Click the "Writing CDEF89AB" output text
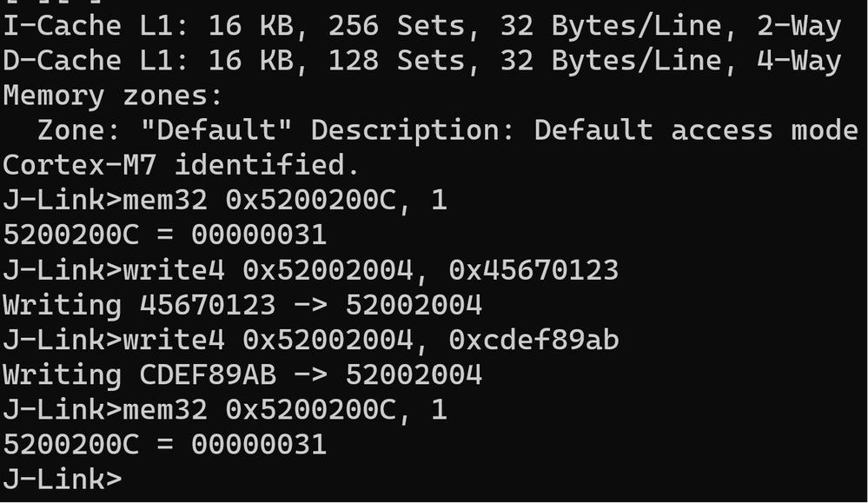 point(139,374)
